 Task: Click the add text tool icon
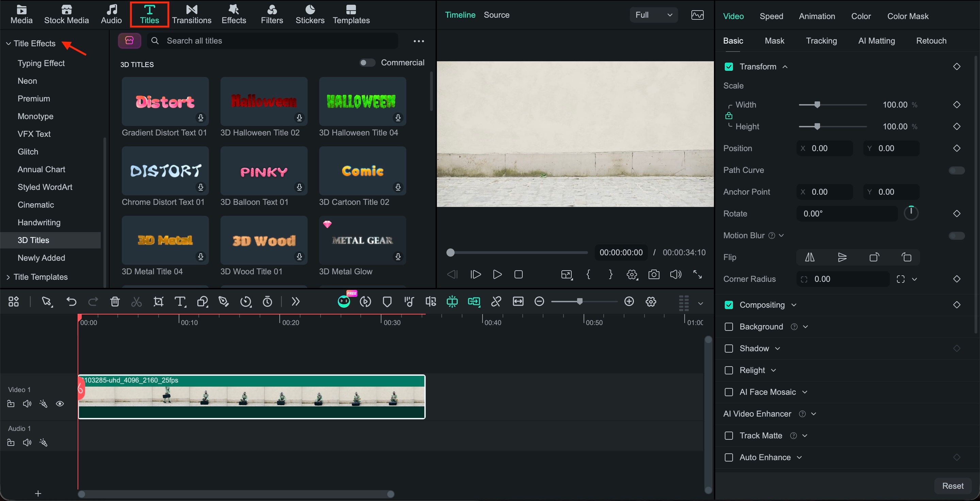coord(180,302)
